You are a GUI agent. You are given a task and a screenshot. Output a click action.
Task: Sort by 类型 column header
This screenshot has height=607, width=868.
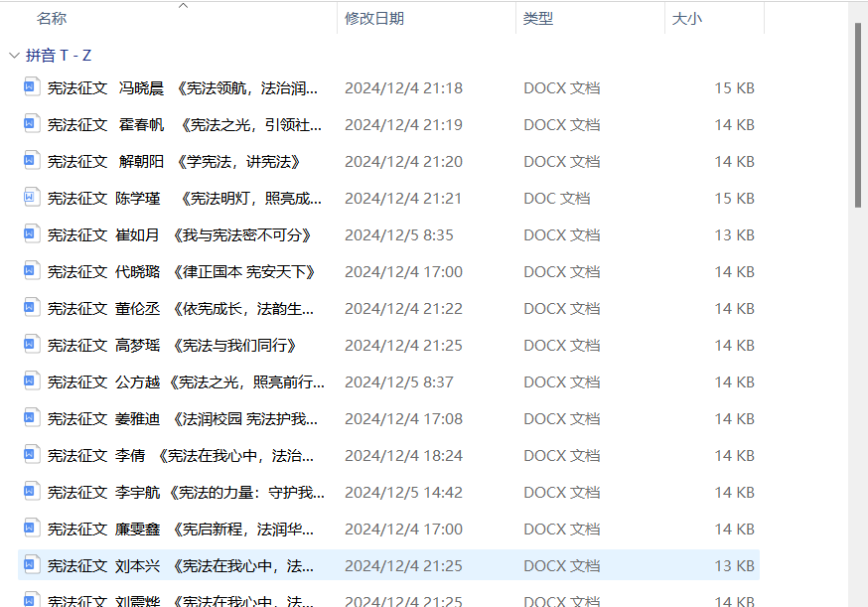click(x=538, y=19)
